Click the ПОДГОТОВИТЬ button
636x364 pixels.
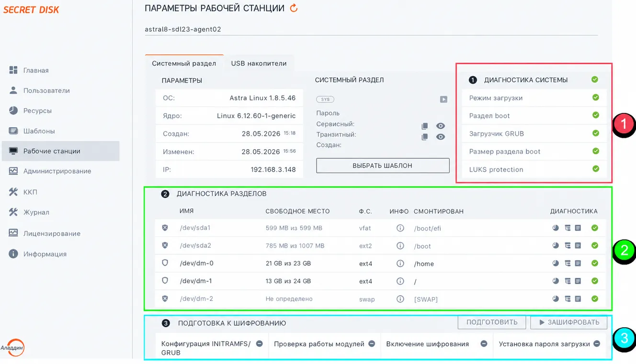click(x=492, y=322)
